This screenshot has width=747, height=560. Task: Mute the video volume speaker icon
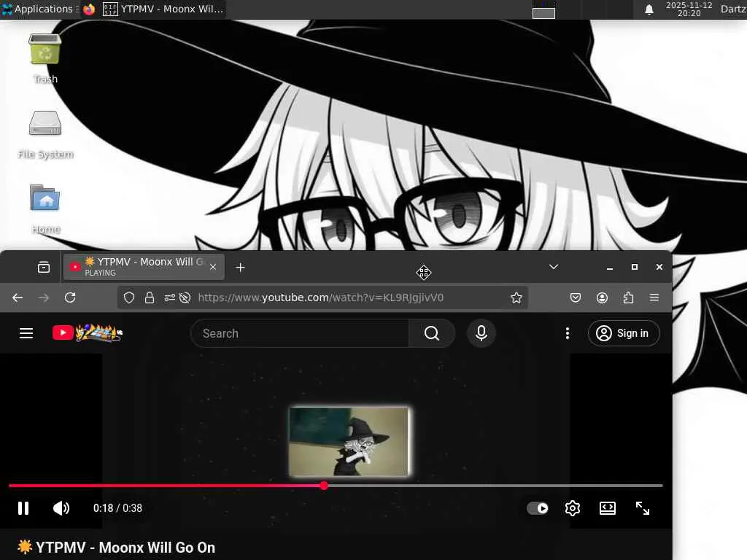61,508
